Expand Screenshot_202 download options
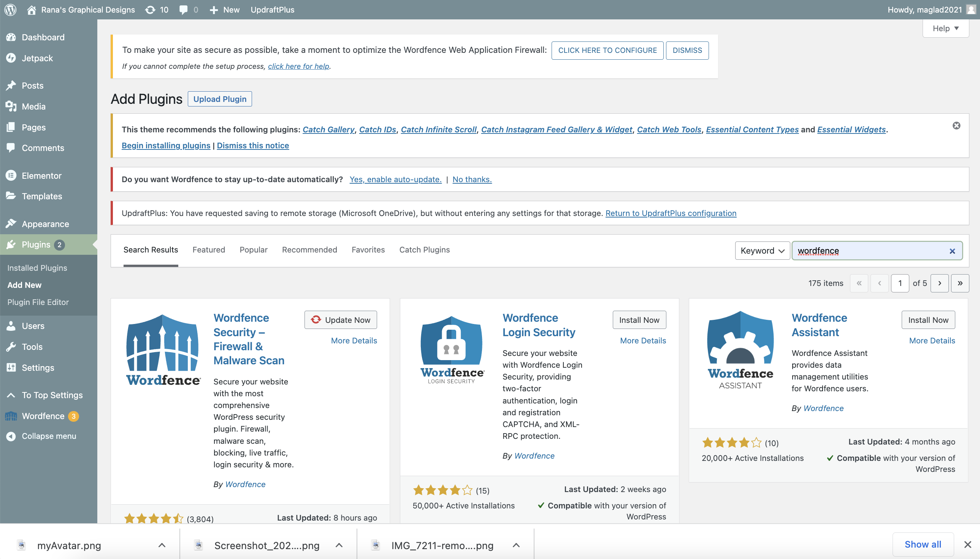980x559 pixels. [339, 545]
